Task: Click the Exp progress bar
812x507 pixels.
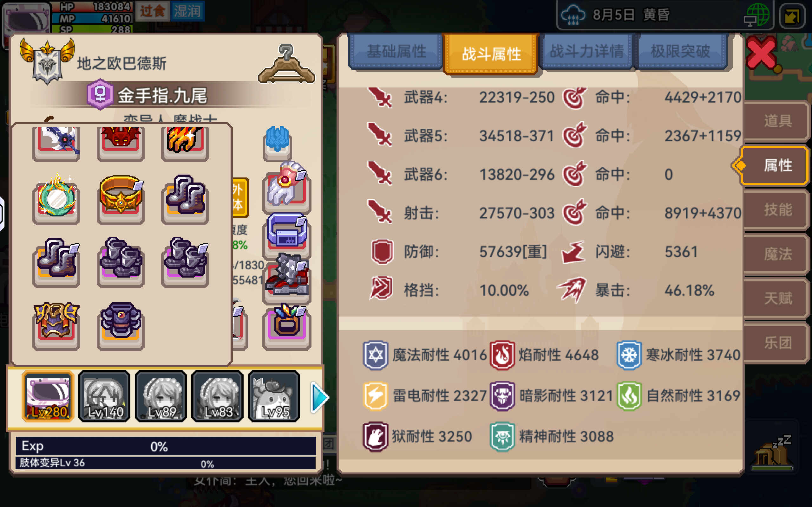Action: coord(166,446)
